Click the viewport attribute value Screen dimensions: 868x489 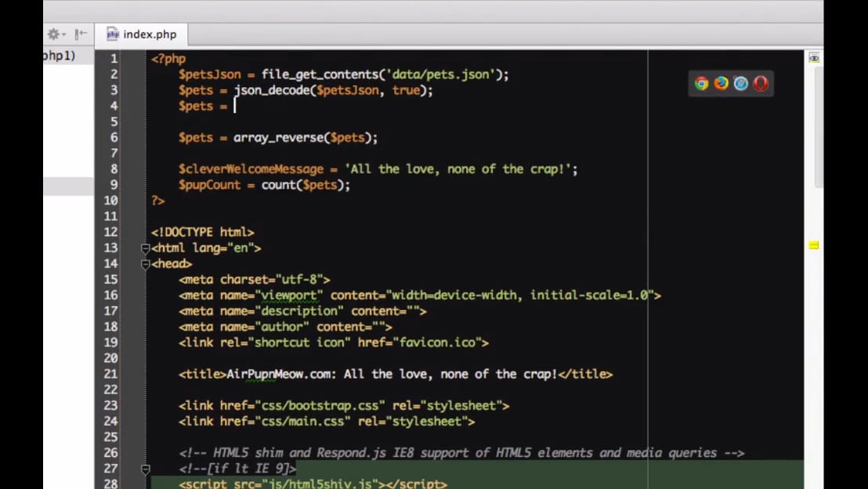click(x=289, y=295)
